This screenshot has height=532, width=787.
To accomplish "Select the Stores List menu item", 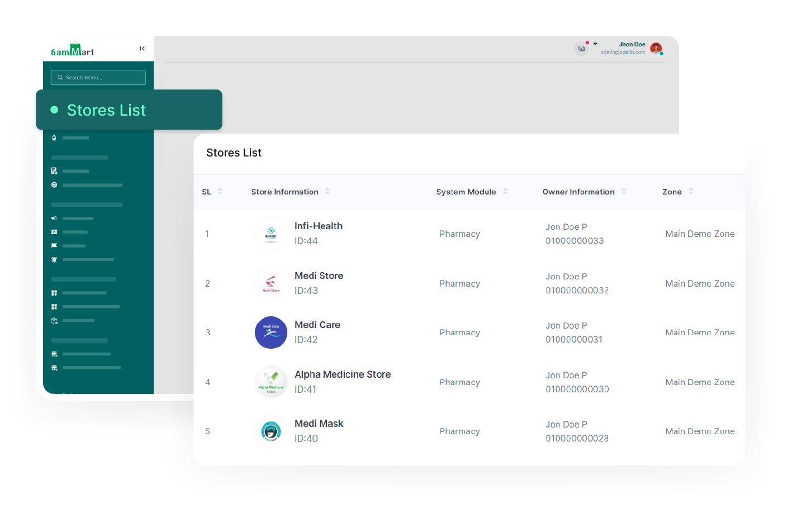I will pyautogui.click(x=106, y=110).
